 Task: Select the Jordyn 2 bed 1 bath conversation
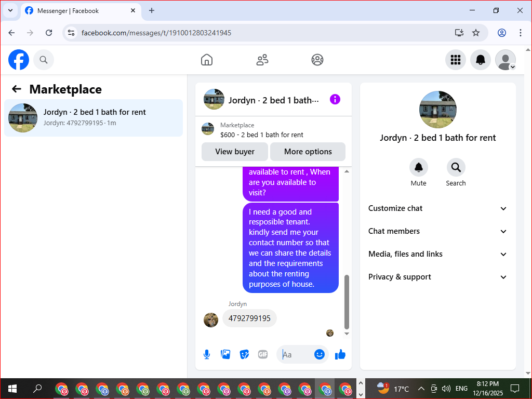point(94,118)
